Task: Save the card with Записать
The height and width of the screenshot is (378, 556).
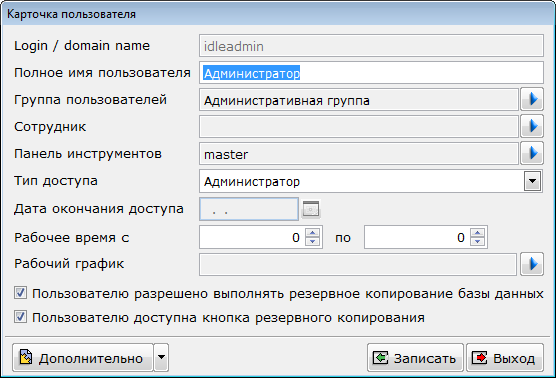Action: click(x=415, y=357)
